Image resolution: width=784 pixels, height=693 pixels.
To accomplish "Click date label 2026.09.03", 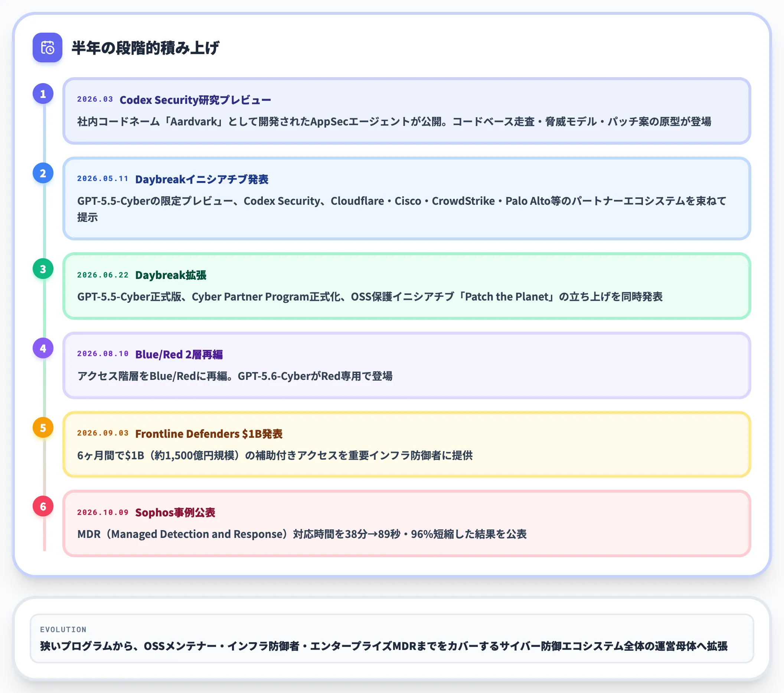I will point(103,433).
